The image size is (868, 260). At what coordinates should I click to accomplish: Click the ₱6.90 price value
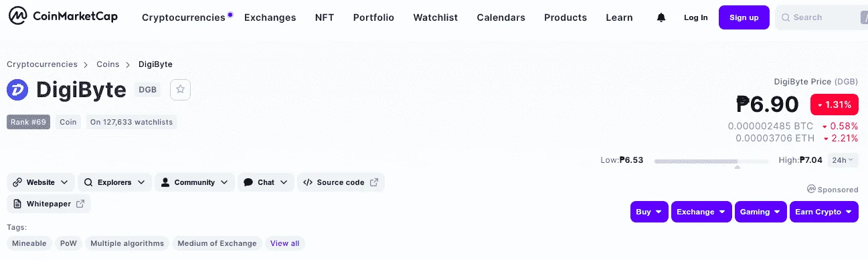click(x=768, y=105)
